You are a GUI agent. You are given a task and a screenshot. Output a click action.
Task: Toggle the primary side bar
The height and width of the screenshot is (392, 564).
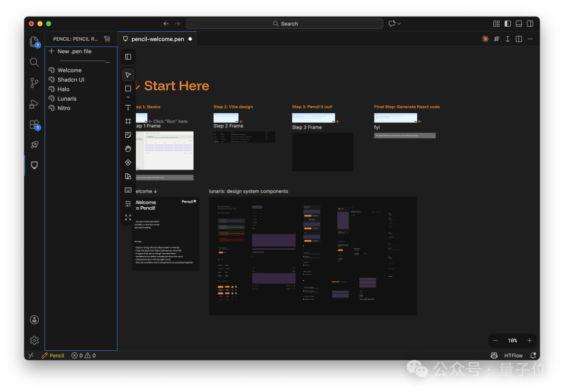click(508, 23)
